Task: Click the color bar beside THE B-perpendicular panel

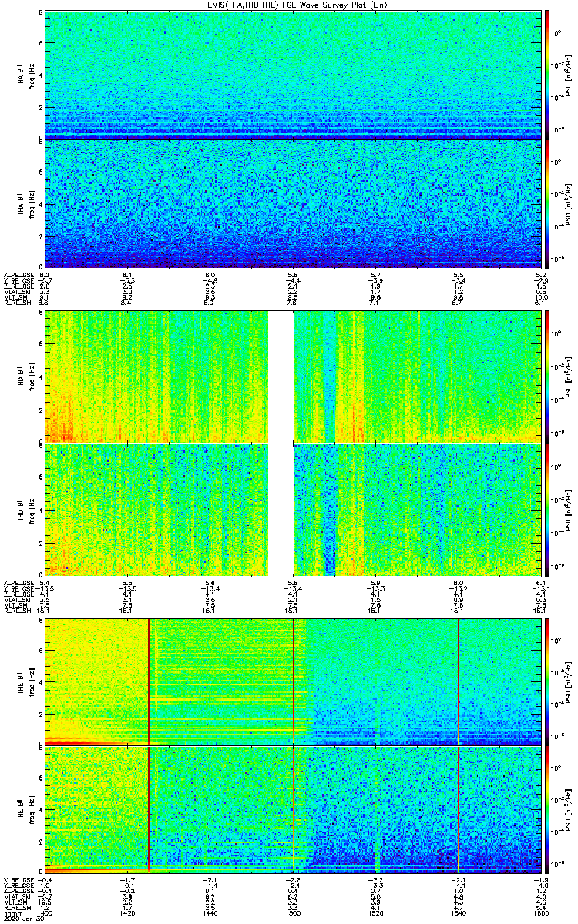Action: pyautogui.click(x=548, y=681)
